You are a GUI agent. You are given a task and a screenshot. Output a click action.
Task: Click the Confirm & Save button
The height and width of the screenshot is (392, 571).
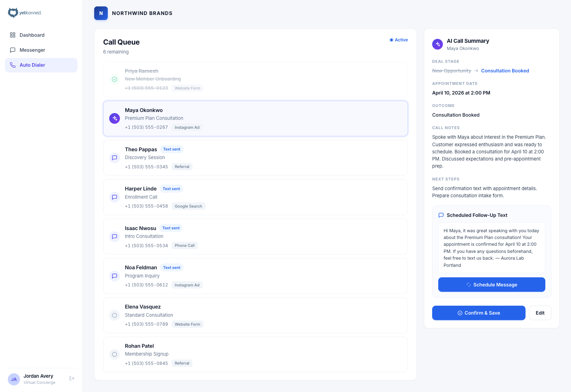[479, 313]
